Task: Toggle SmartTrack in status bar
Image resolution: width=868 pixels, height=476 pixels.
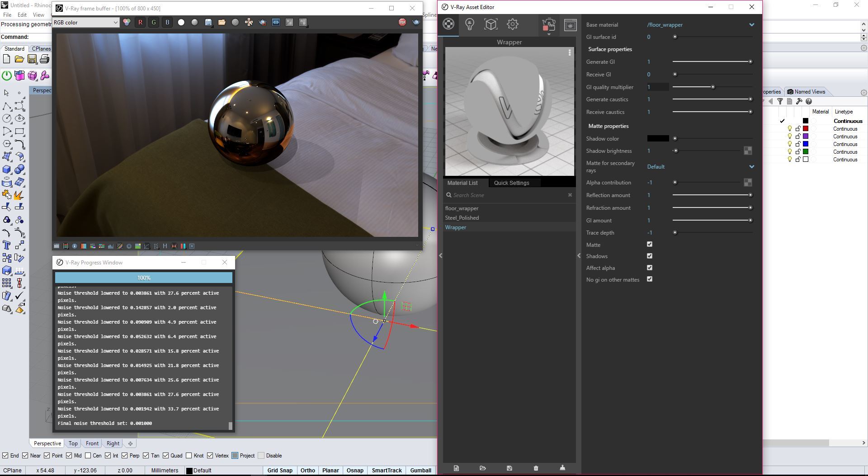Action: tap(387, 471)
